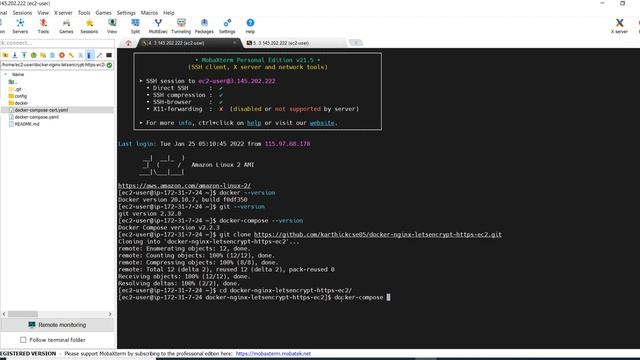
Task: Open the Tools toolbar button
Action: pos(43,26)
